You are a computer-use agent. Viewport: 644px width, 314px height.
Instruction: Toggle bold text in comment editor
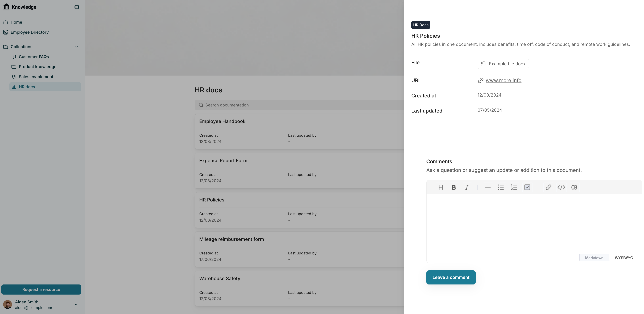[x=453, y=187]
